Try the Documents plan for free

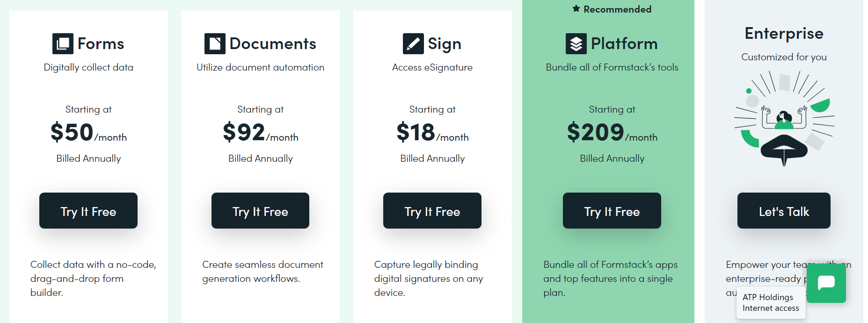[x=260, y=211]
